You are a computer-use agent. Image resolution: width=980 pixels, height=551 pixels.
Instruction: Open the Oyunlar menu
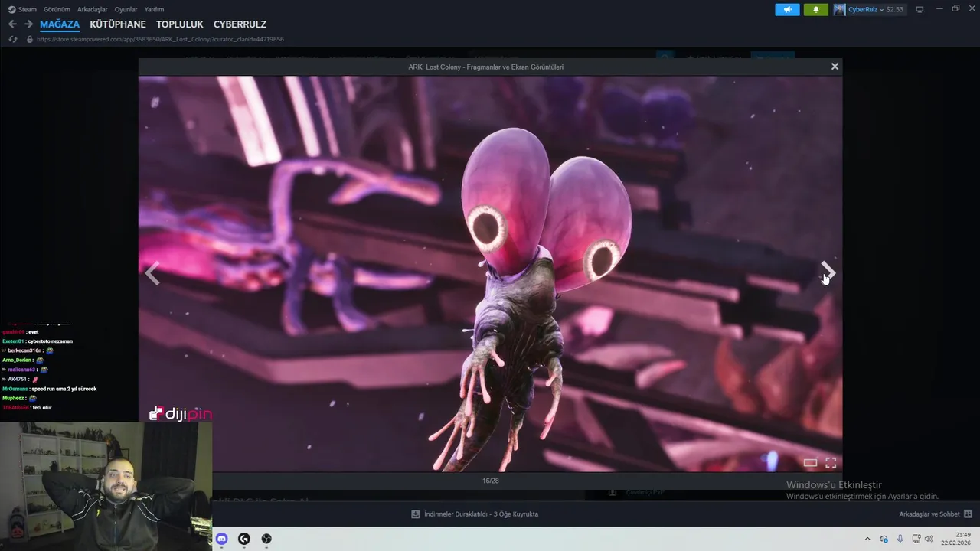(126, 9)
